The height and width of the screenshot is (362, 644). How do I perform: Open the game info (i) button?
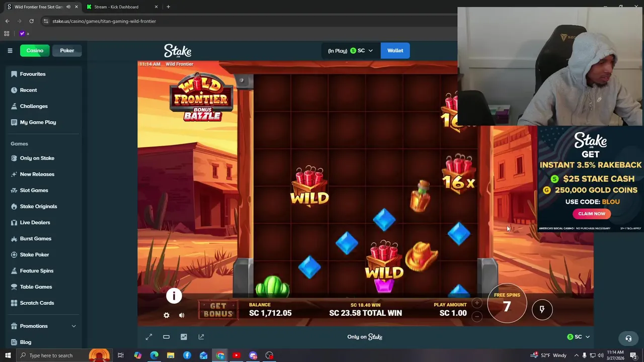tap(174, 296)
